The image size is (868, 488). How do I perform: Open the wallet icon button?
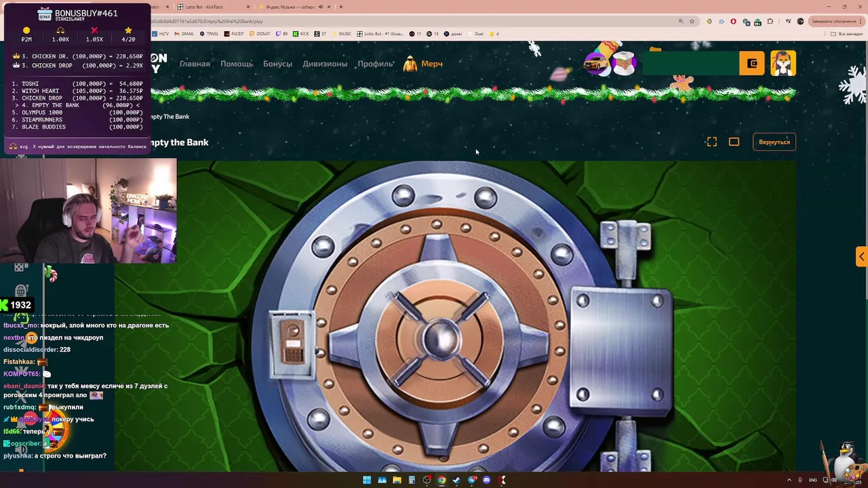coord(752,64)
